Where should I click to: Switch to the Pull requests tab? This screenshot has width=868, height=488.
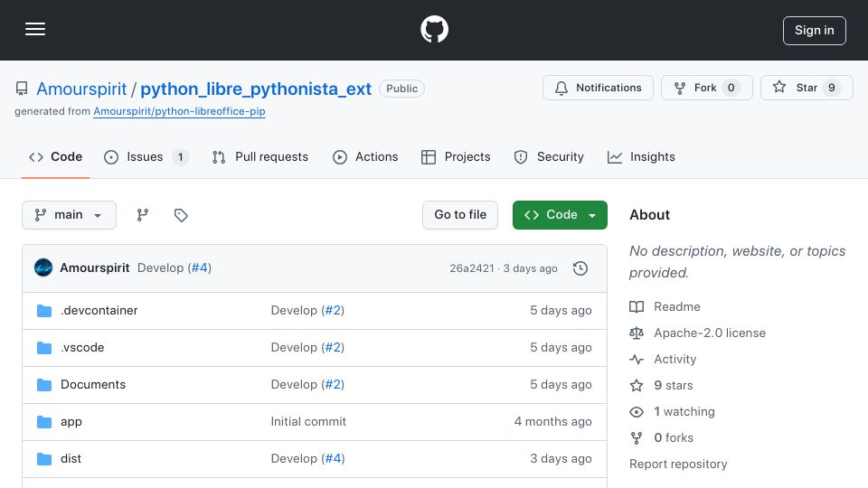260,157
